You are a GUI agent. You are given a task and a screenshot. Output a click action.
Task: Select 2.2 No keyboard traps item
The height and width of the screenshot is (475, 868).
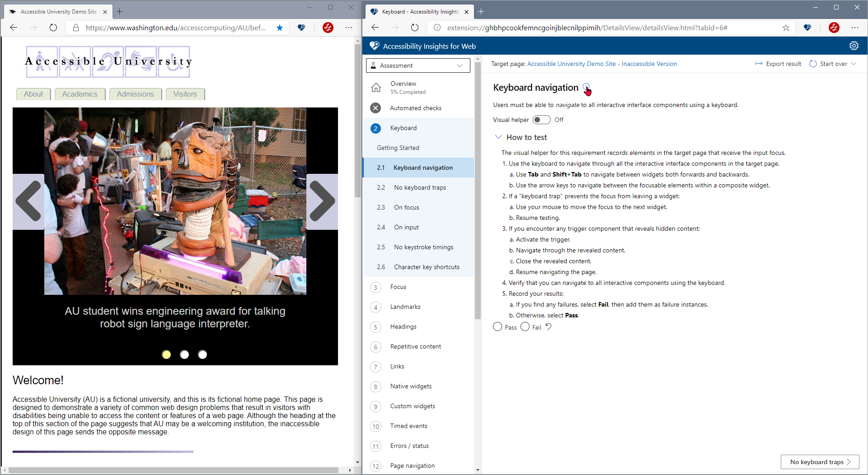pyautogui.click(x=419, y=187)
